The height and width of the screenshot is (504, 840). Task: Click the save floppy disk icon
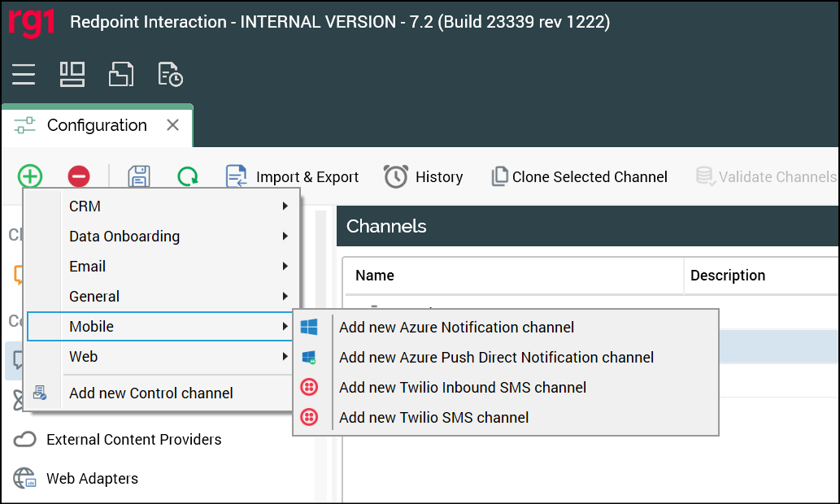pyautogui.click(x=139, y=176)
